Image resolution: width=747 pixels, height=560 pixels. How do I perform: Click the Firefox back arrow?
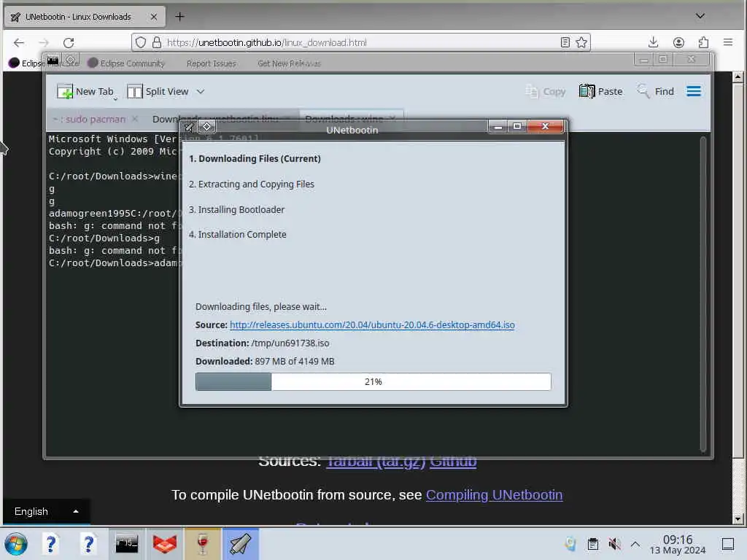coord(18,43)
